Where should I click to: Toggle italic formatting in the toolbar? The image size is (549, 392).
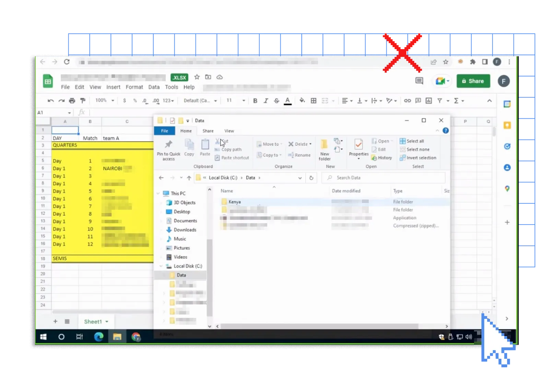[266, 101]
